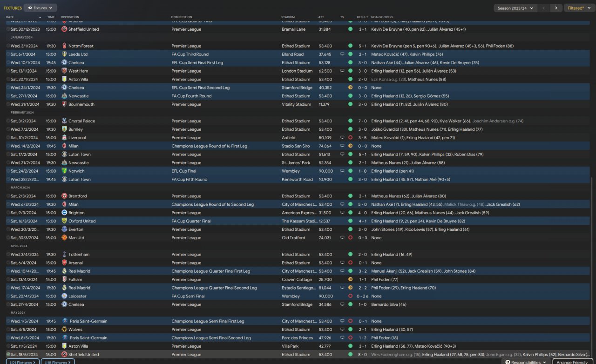Click the amber draw indicator in the Fulham row
Image resolution: width=596 pixels, height=364 pixels.
pyautogui.click(x=350, y=280)
